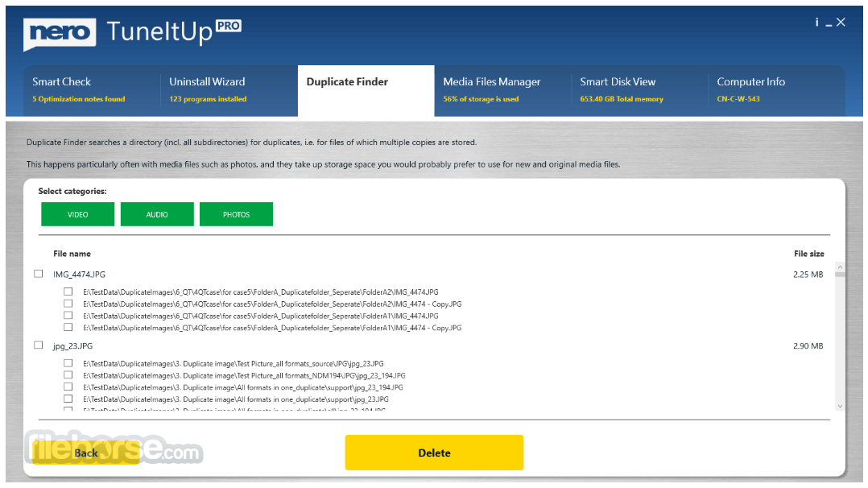The image size is (868, 488).
Task: Click the File size column header
Action: [x=808, y=254]
